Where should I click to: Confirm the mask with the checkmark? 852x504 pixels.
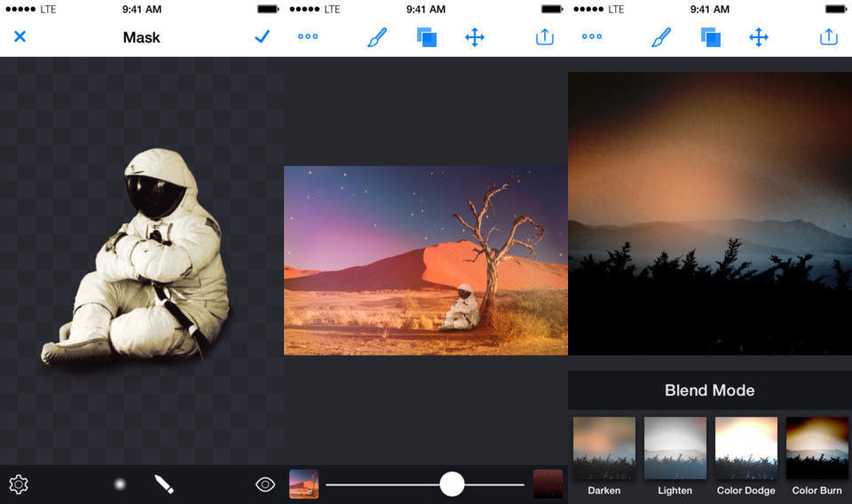(x=262, y=37)
